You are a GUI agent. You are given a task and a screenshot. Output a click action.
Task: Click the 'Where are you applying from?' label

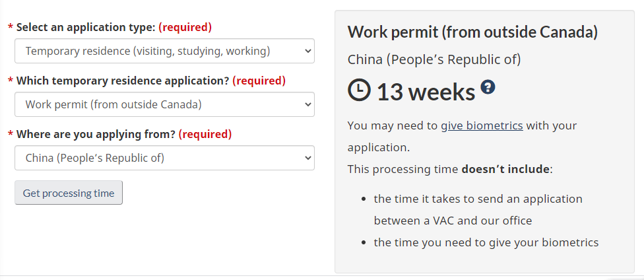[96, 134]
